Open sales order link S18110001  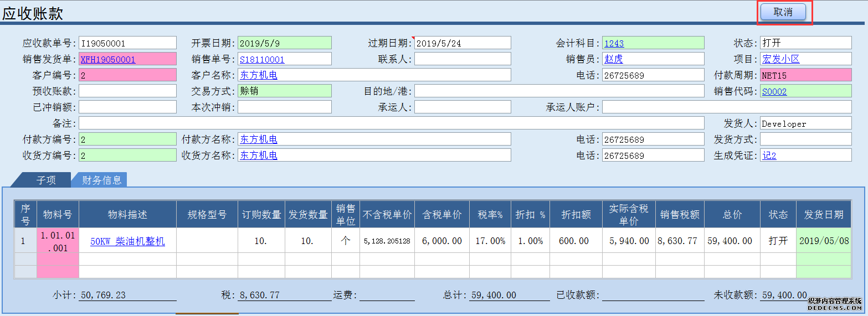[x=262, y=59]
